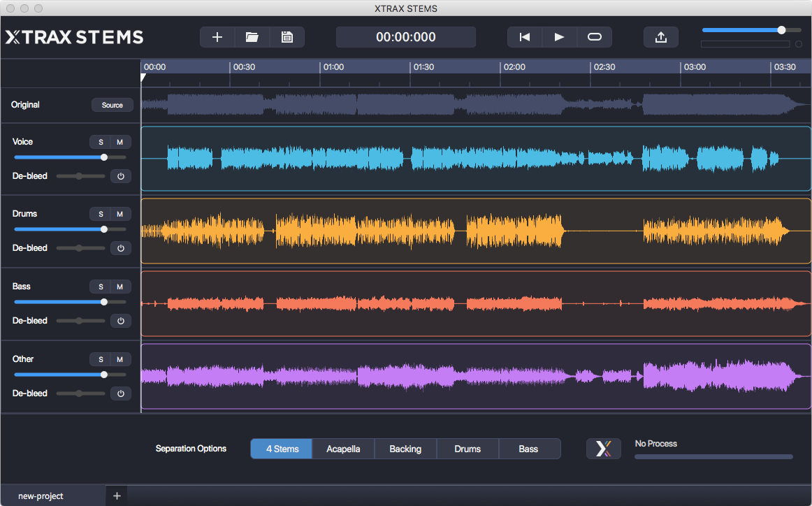
Task: Jump to track start with rewind icon
Action: [525, 36]
